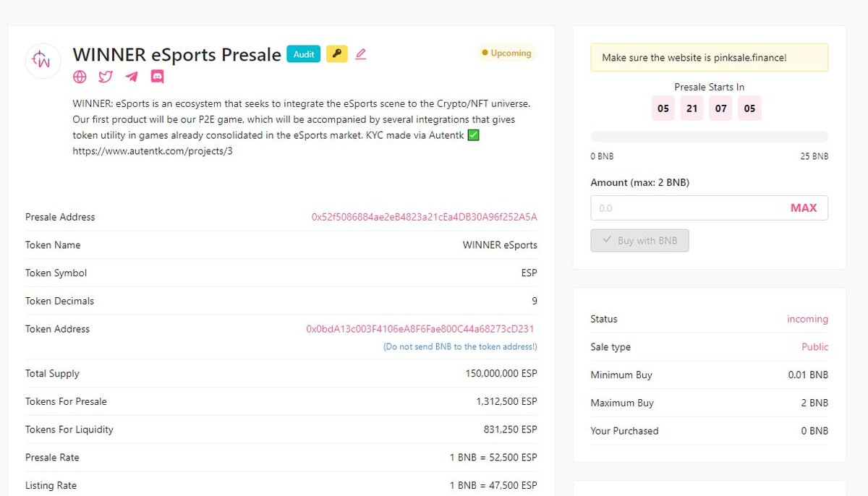The height and width of the screenshot is (496, 868).
Task: Click the presale progress bar
Action: (709, 137)
